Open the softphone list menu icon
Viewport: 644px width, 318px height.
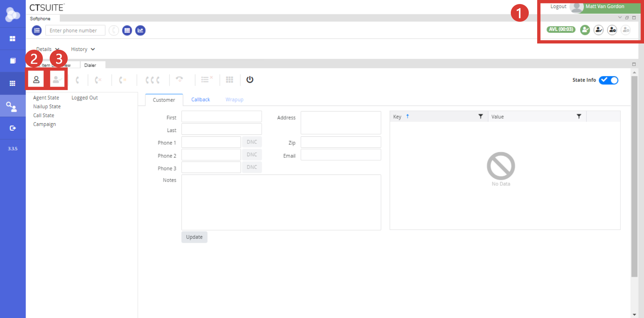point(37,30)
